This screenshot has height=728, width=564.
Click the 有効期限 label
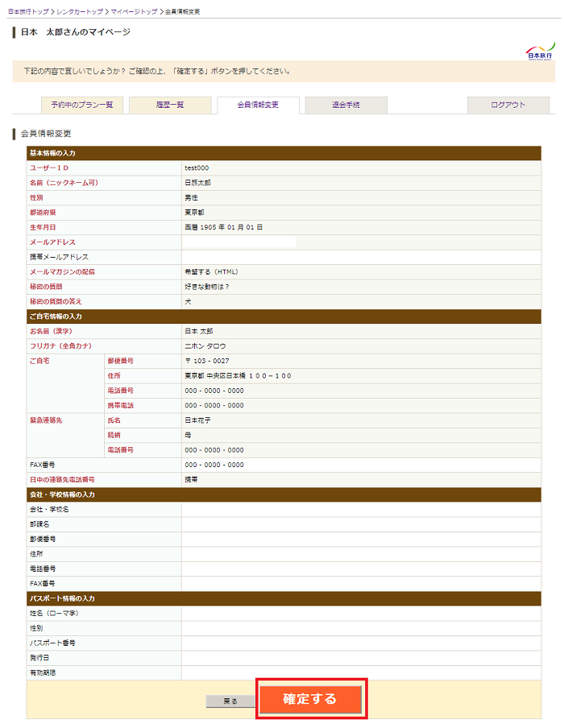[x=43, y=673]
